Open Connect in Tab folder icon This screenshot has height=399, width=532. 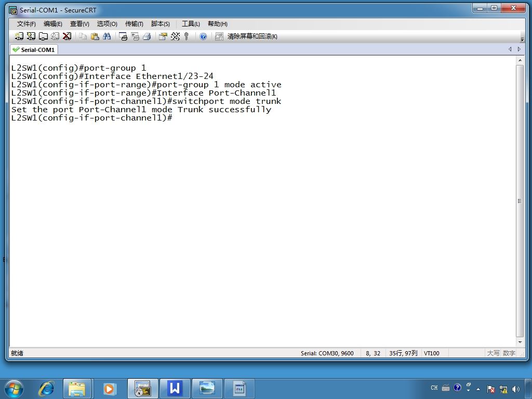(43, 36)
